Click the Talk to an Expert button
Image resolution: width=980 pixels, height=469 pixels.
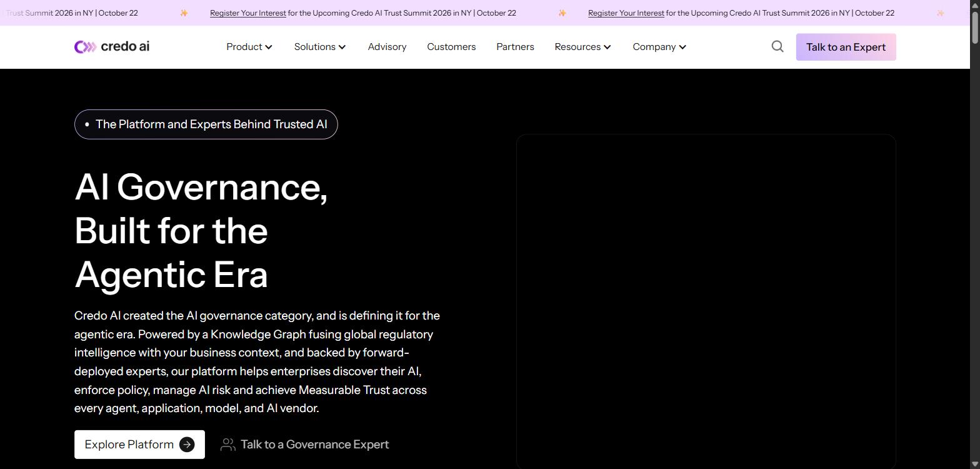[846, 47]
